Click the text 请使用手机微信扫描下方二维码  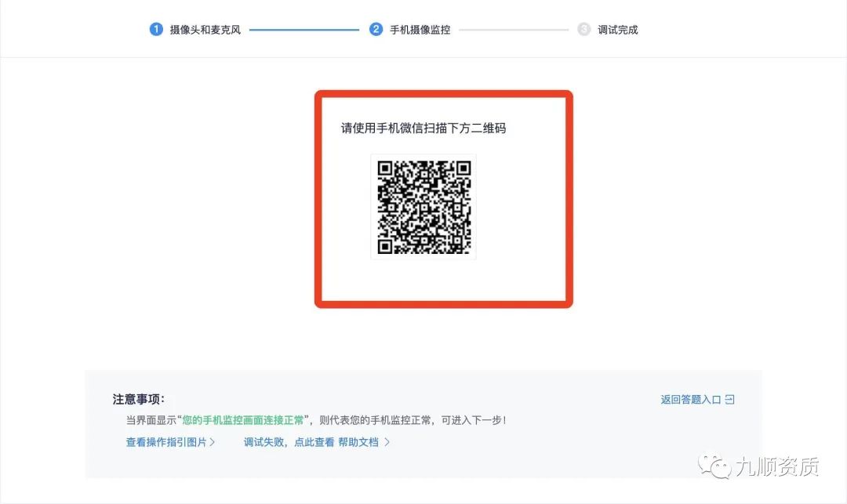pyautogui.click(x=423, y=128)
